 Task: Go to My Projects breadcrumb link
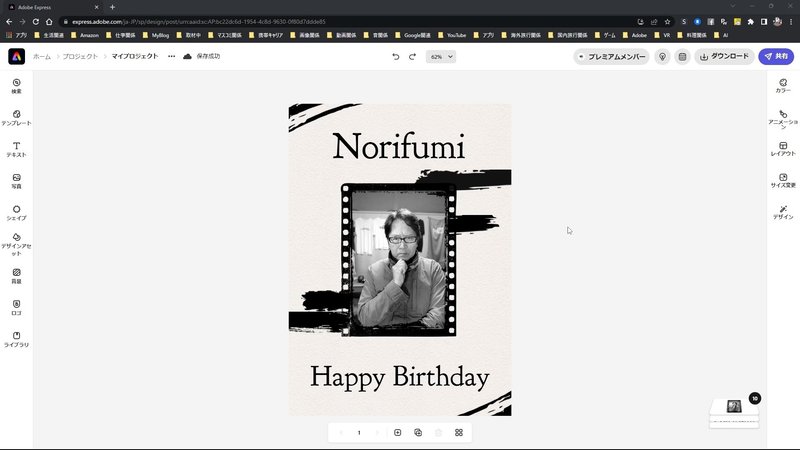(135, 56)
